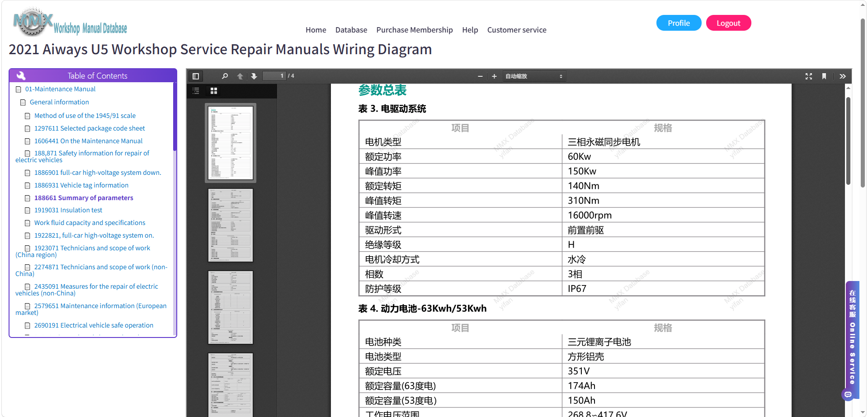Click document icon beside General information
868x417 pixels.
click(x=23, y=103)
